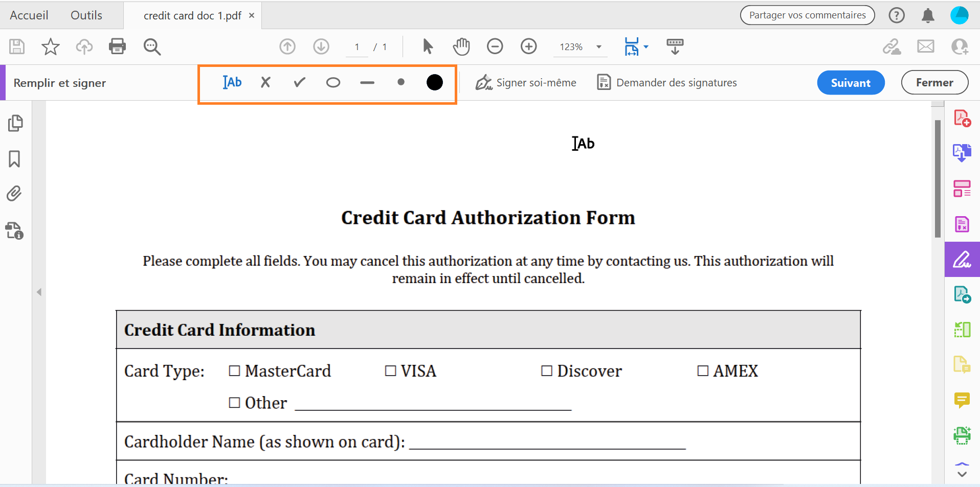Open the help question mark menu
The image size is (980, 487).
pyautogui.click(x=897, y=15)
